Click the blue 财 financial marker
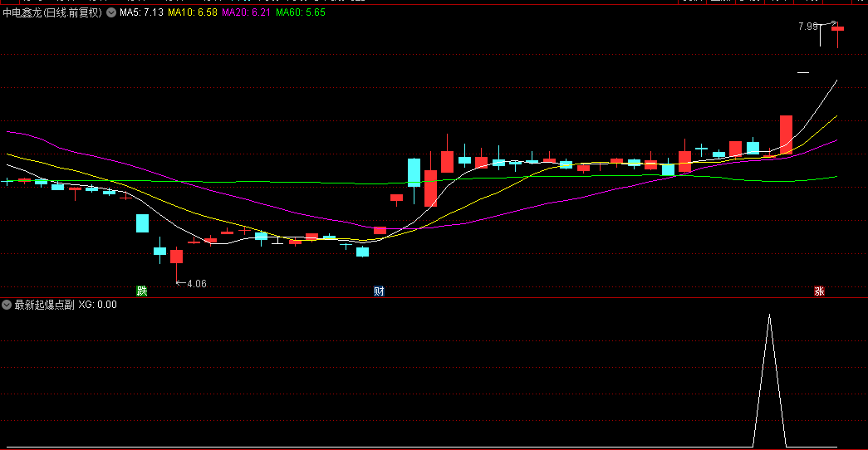Image resolution: width=868 pixels, height=450 pixels. click(x=379, y=291)
